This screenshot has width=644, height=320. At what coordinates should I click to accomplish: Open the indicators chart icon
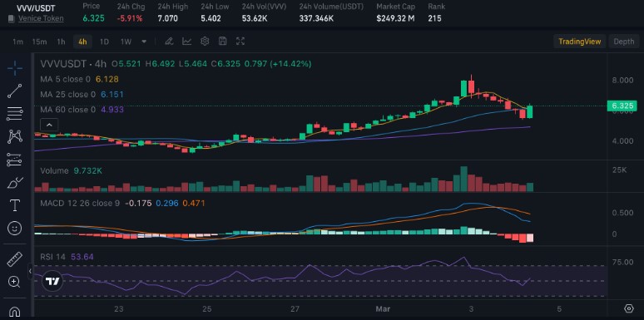click(187, 41)
